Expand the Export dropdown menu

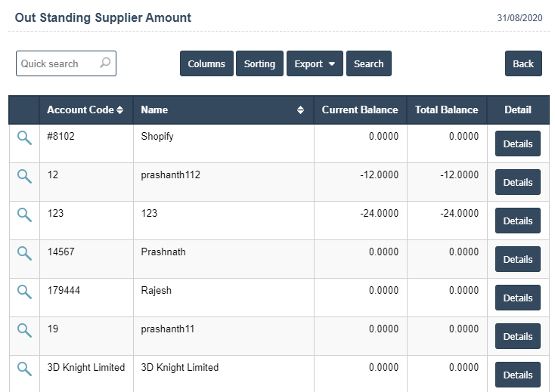[x=315, y=64]
